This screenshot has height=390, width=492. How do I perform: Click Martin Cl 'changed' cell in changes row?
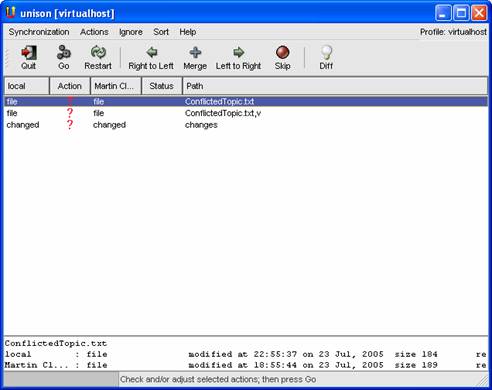(x=109, y=125)
